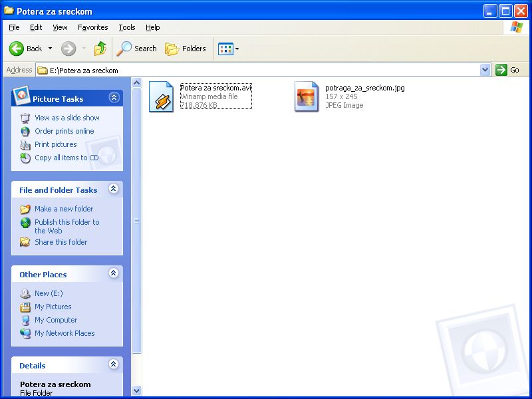Click the green Back arrow button
This screenshot has height=399, width=532.
click(16, 49)
